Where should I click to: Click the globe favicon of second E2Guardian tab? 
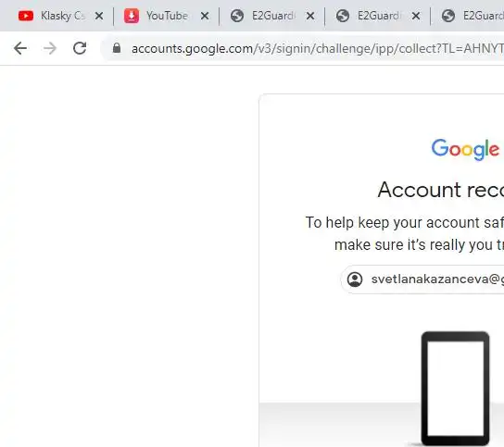343,16
